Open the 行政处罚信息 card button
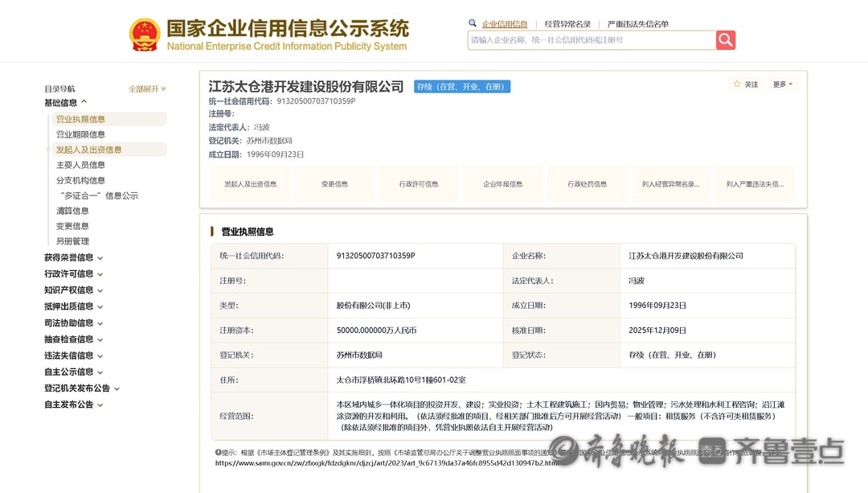Image resolution: width=868 pixels, height=493 pixels. click(x=587, y=184)
